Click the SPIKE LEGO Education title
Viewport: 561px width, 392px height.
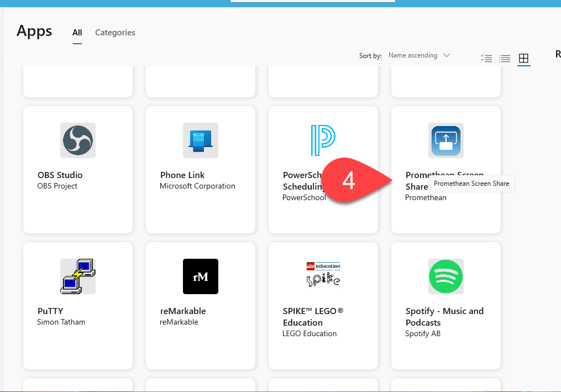point(313,317)
